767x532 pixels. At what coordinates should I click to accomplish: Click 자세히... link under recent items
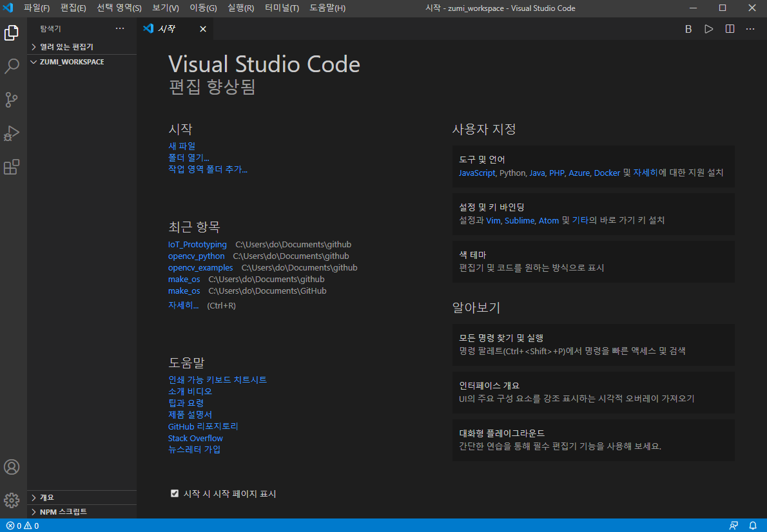[x=184, y=305]
